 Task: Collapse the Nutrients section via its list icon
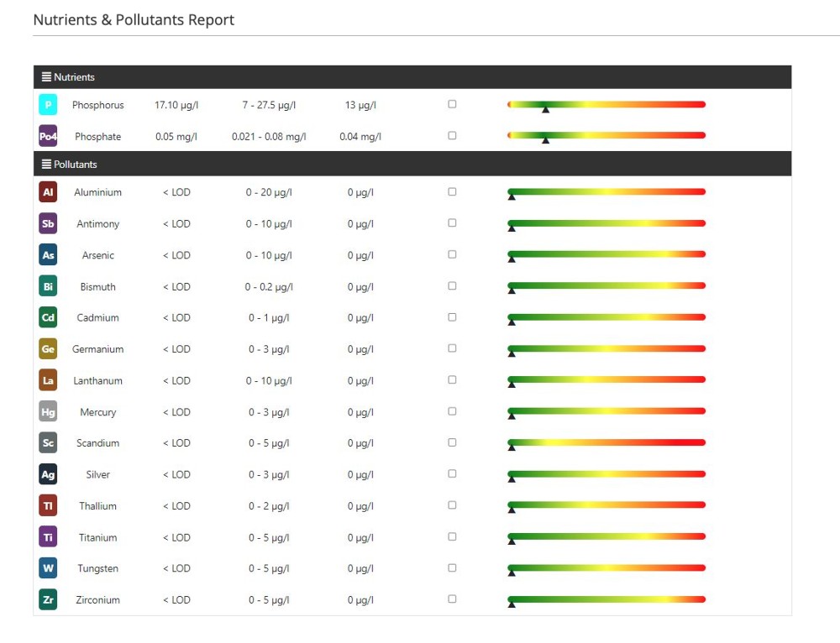pos(45,76)
